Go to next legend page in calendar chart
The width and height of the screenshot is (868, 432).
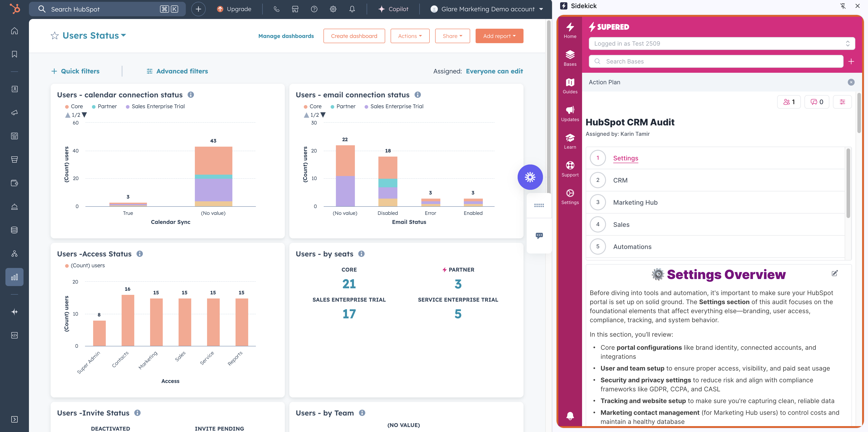coord(85,115)
